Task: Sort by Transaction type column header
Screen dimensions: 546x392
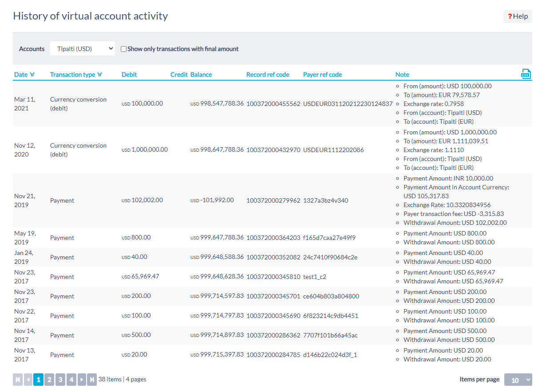Action: [72, 74]
